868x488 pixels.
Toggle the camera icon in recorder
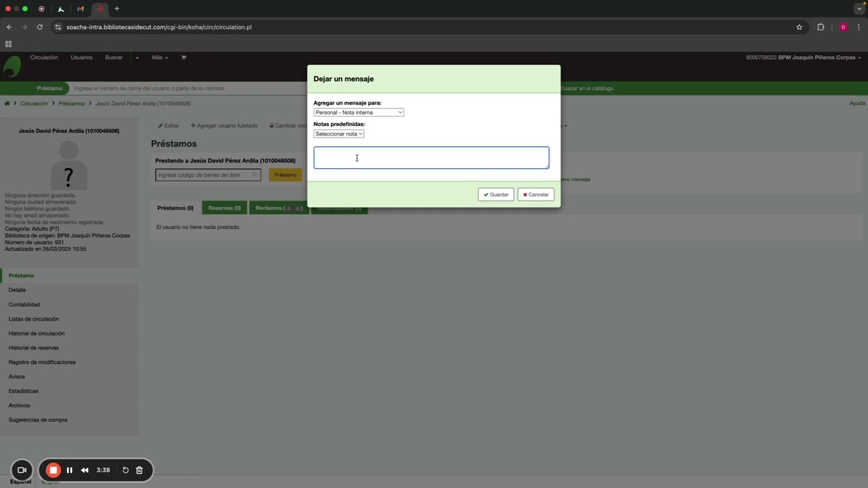coord(22,470)
